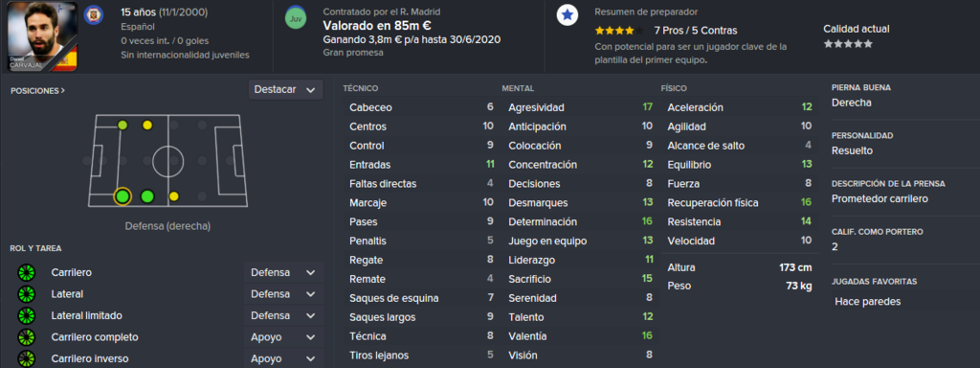Click the gold star potential rating

pos(619,30)
